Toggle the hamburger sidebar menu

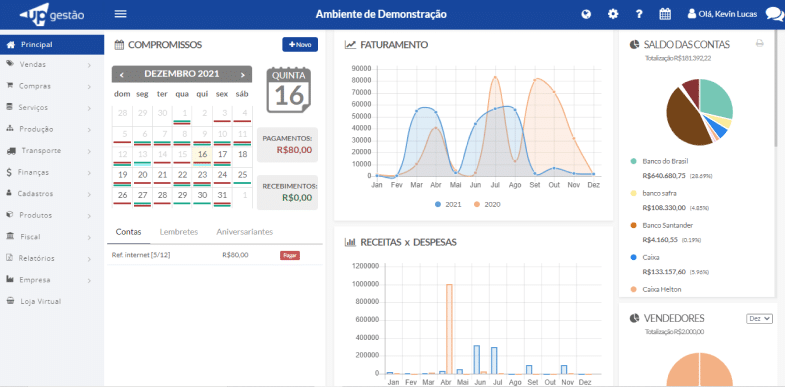(x=120, y=14)
